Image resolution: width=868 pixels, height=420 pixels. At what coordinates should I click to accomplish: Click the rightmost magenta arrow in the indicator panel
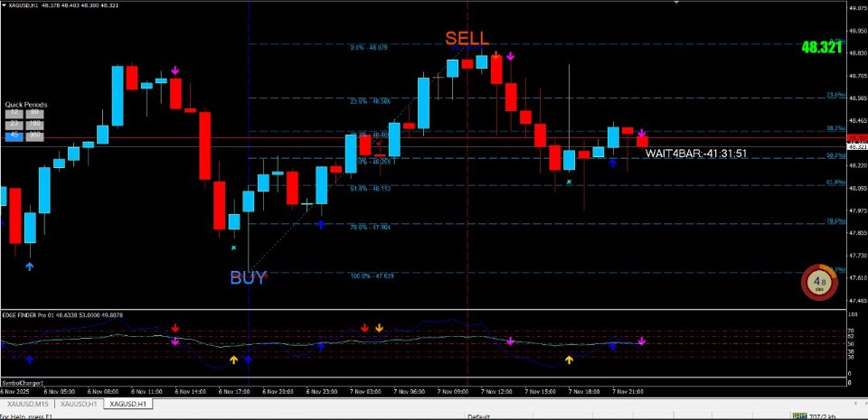coord(642,341)
